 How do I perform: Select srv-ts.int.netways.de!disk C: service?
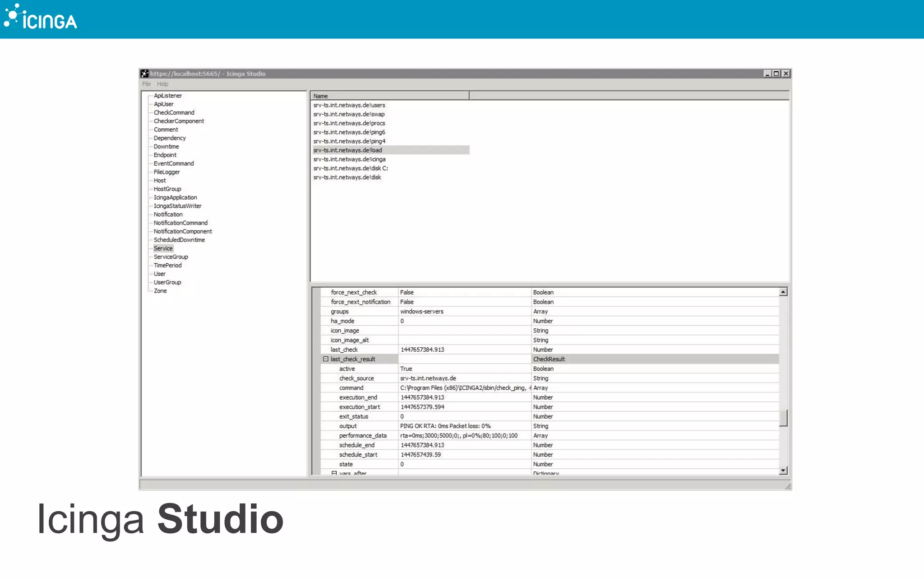tap(351, 168)
